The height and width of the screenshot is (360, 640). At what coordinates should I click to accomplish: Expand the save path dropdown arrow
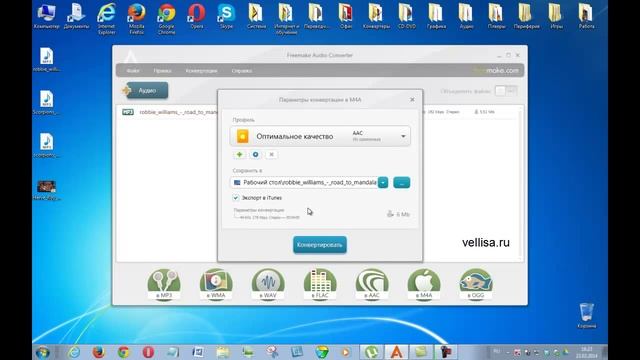[383, 182]
